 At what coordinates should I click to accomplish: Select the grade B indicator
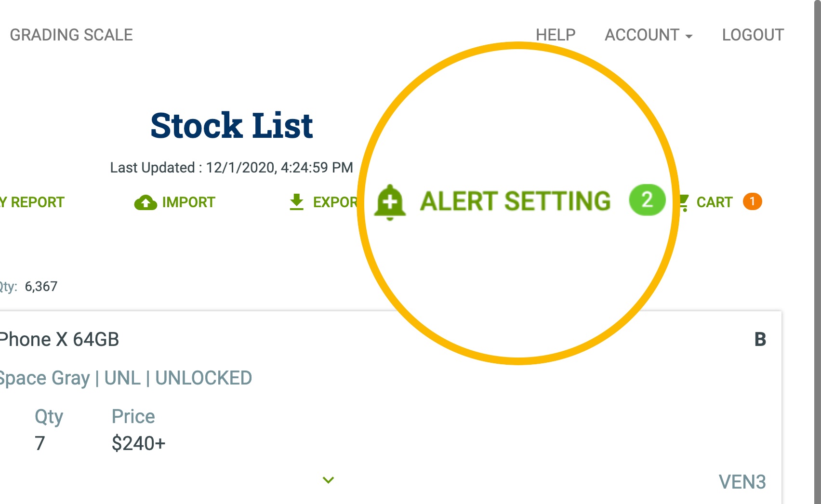coord(760,339)
